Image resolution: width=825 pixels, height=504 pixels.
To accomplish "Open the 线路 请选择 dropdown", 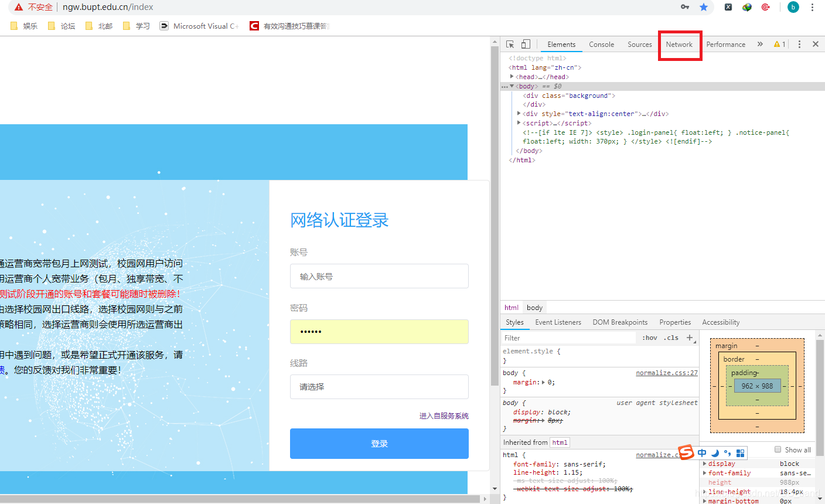I will (x=379, y=387).
